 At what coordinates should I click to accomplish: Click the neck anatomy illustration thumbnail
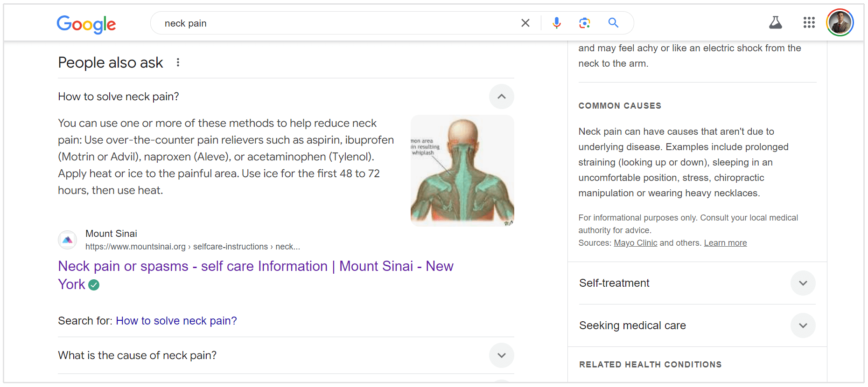point(462,171)
